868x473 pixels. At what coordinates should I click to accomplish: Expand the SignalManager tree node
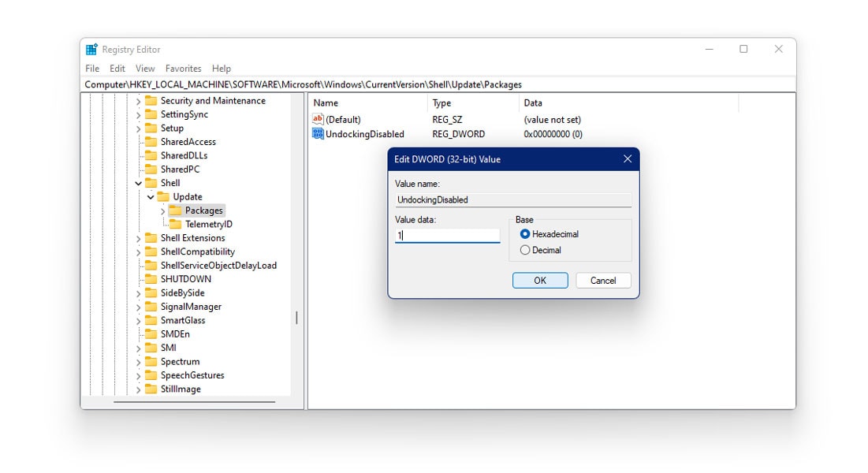[x=139, y=307]
